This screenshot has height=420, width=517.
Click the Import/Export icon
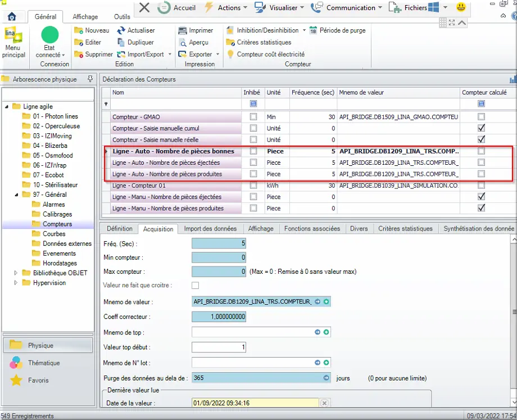click(121, 54)
